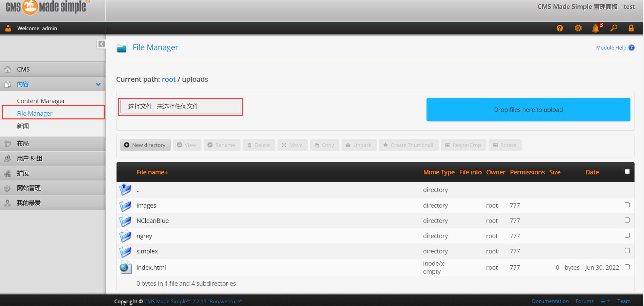The width and height of the screenshot is (644, 306).
Task: Click the Unpack toolbar button
Action: pos(359,145)
